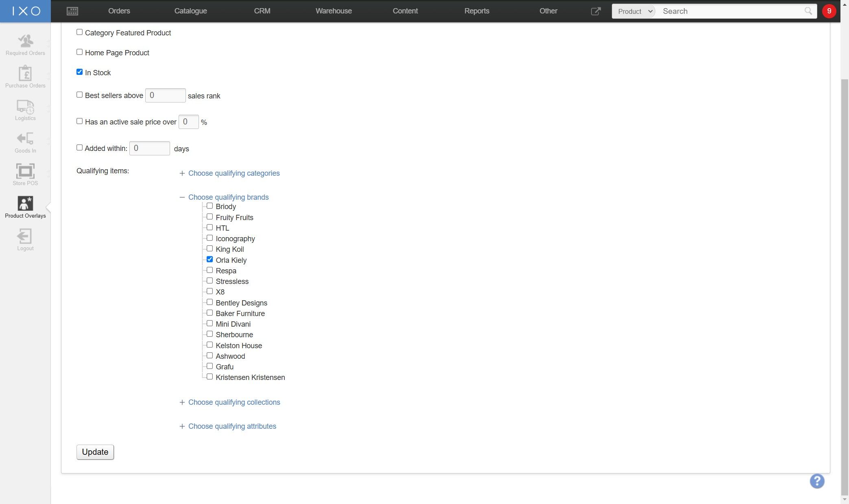Open the Warehouse menu
The width and height of the screenshot is (849, 504).
pyautogui.click(x=333, y=11)
